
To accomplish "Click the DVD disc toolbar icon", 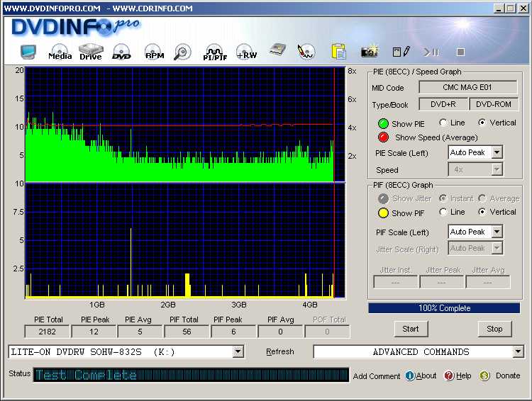I will 121,52.
